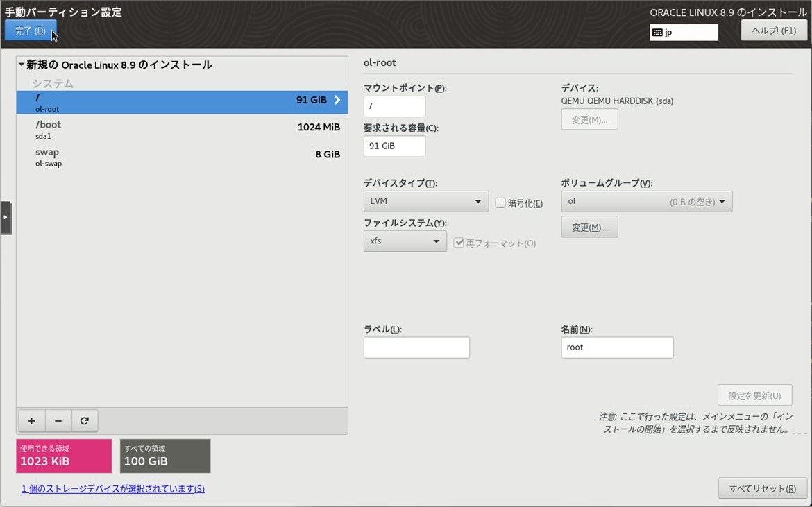Screen dimensions: 812x507
Task: Click the 1024 MiB size of /boot
Action: coord(319,127)
